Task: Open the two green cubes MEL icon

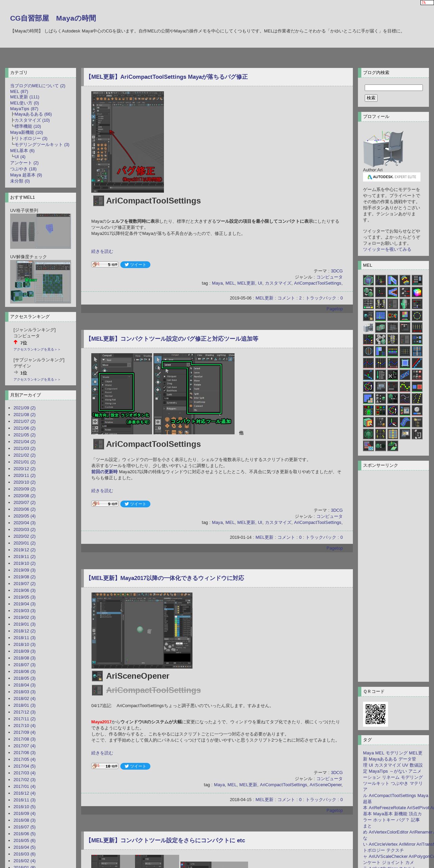Action: click(381, 328)
